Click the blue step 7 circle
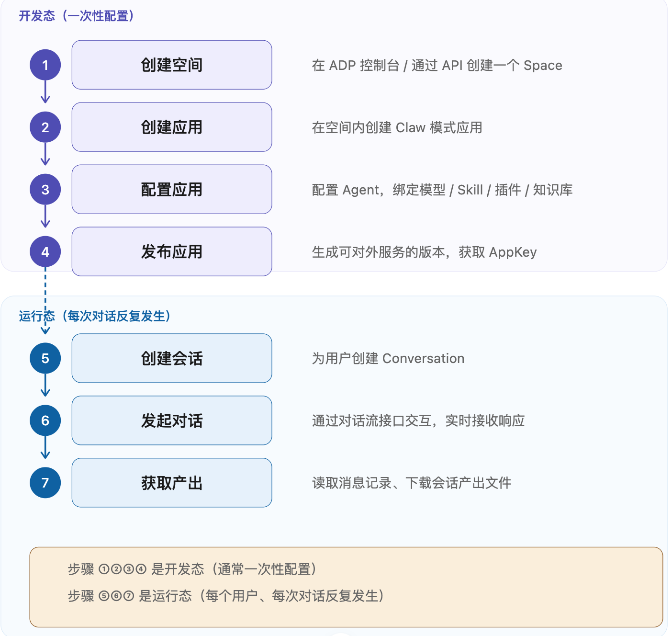Image resolution: width=672 pixels, height=636 pixels. tap(45, 483)
